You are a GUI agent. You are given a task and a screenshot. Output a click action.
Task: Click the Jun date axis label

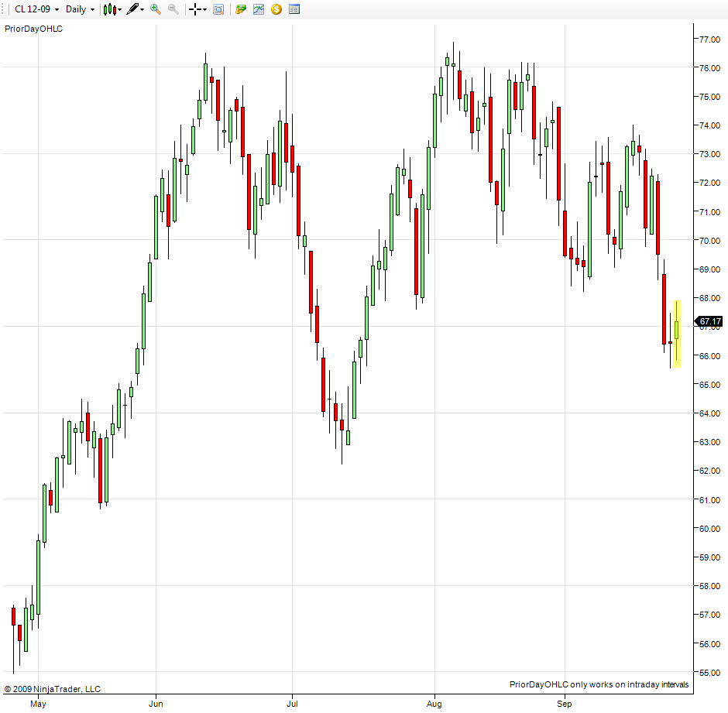coord(156,704)
